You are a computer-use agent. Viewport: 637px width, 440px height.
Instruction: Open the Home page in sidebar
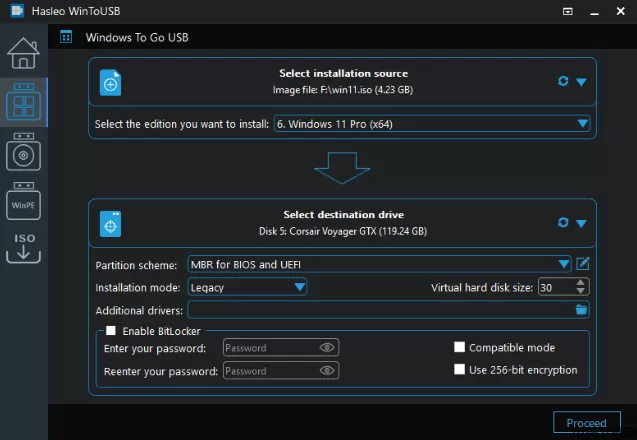tap(23, 52)
